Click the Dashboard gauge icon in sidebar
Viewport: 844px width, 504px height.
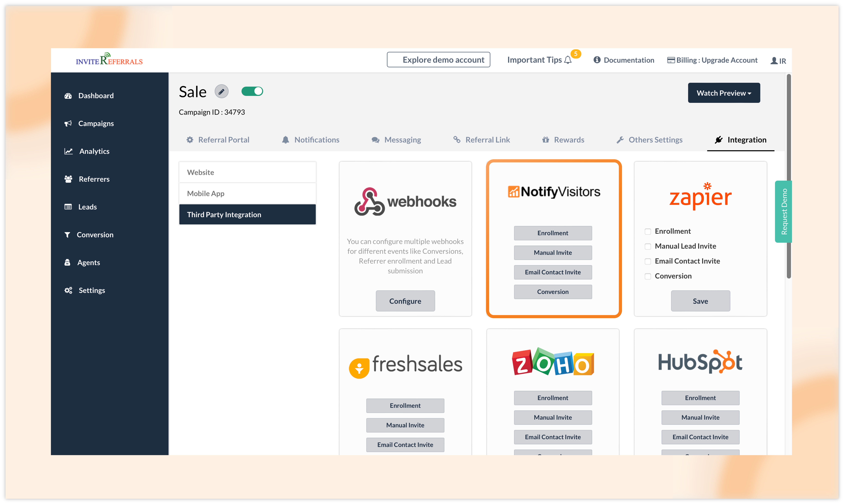[68, 96]
